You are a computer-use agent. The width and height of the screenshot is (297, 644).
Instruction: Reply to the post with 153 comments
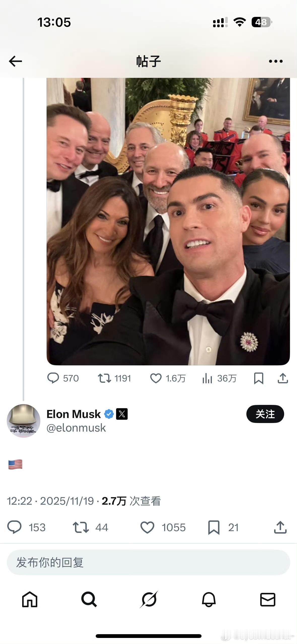tap(15, 527)
